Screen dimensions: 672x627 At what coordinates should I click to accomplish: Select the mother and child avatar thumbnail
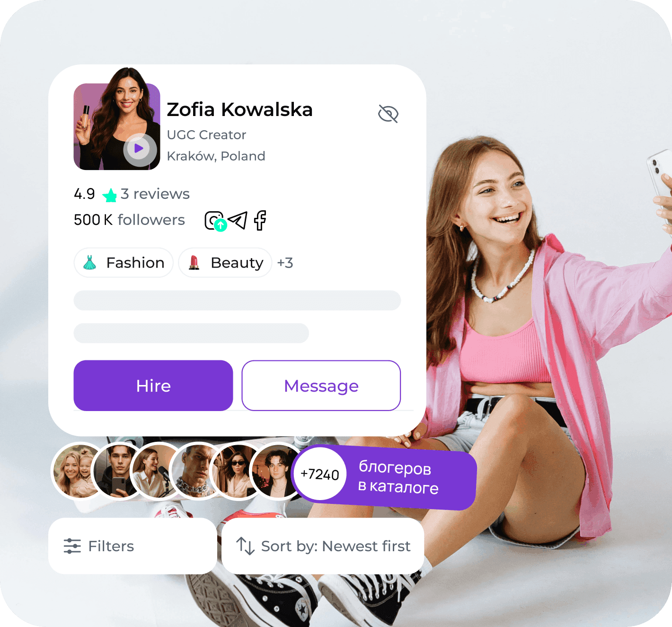point(80,470)
